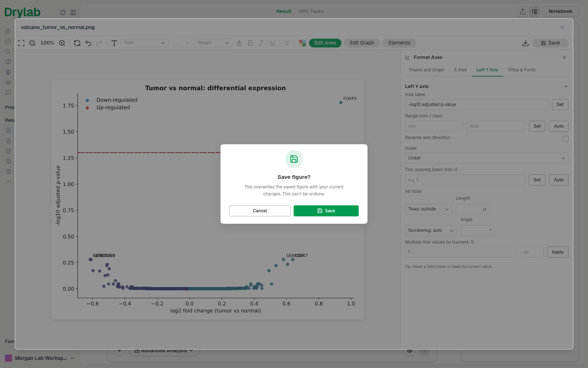
Task: Cancel the Save figure dialog
Action: click(x=260, y=211)
